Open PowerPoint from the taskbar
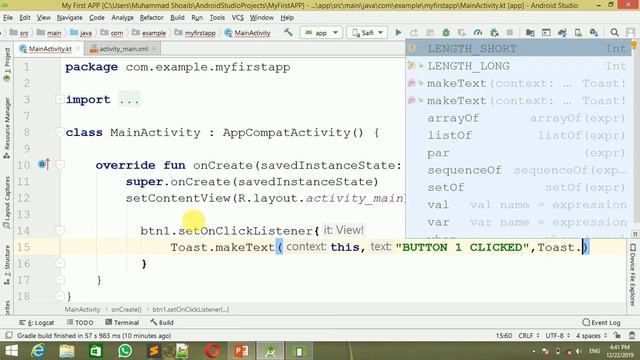The width and height of the screenshot is (640, 360). [241, 351]
